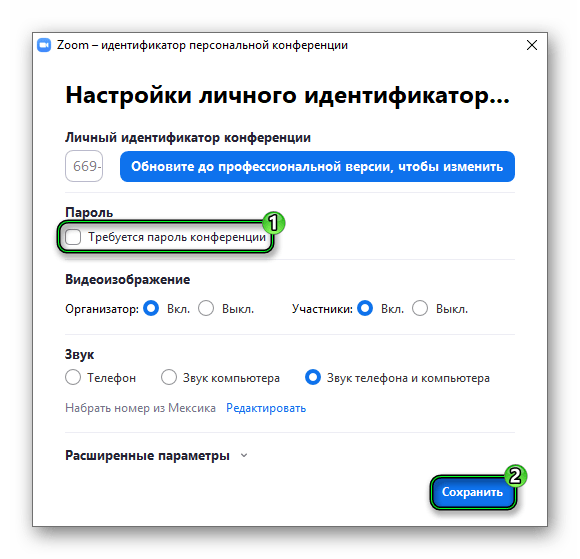The height and width of the screenshot is (559, 580).
Task: Close the personal meeting ID dialog
Action: tap(532, 45)
